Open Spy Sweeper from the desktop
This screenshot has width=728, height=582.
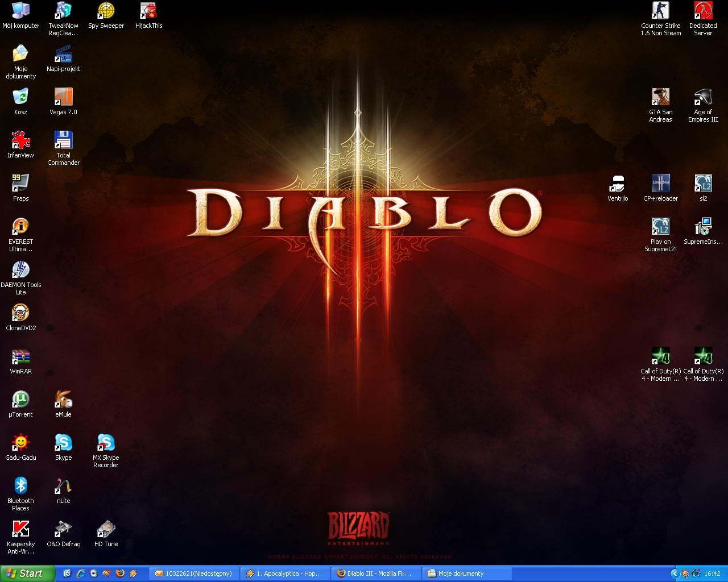(106, 15)
